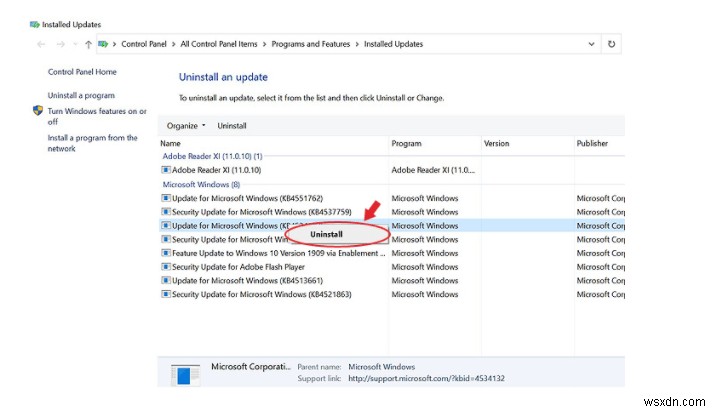Open Control Panel Home link

pyautogui.click(x=82, y=72)
